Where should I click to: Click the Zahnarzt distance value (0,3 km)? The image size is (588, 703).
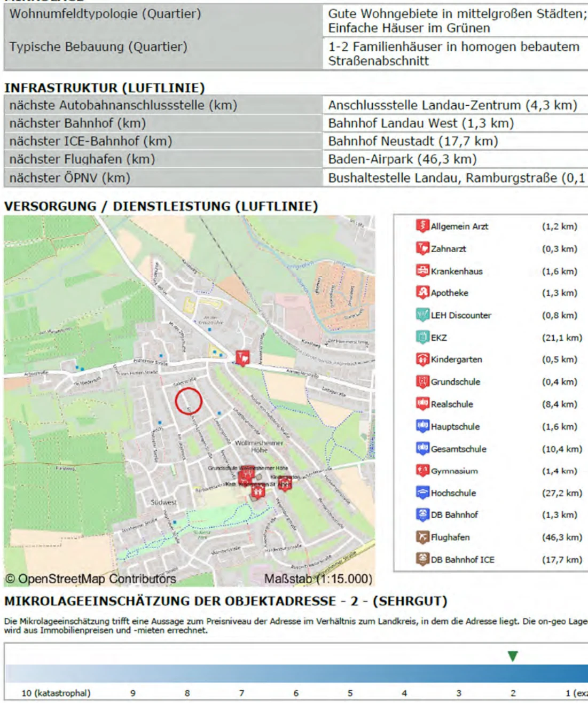click(560, 249)
